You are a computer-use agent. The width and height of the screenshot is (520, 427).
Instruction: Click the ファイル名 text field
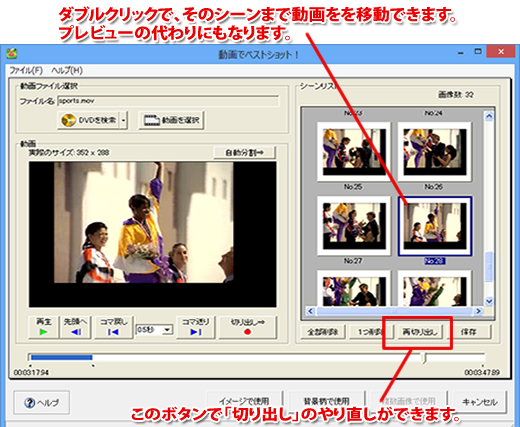168,101
